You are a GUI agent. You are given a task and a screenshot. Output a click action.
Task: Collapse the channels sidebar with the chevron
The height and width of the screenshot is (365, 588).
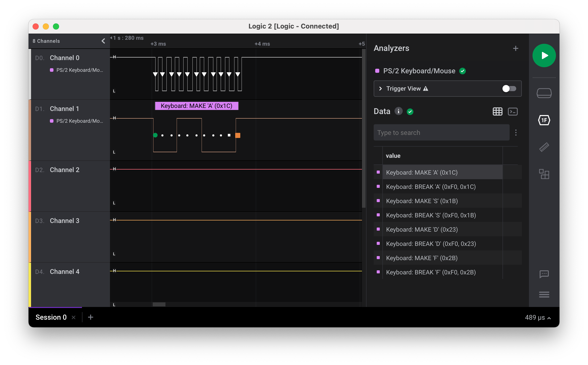103,41
